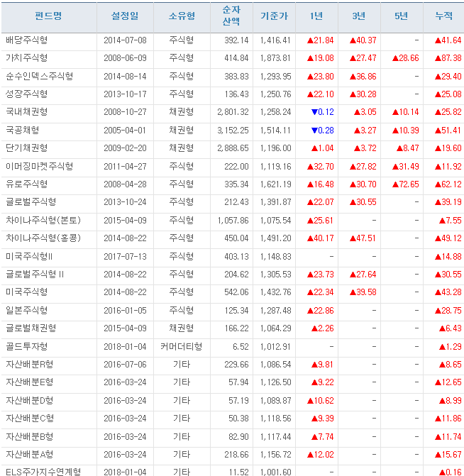464x476 pixels.
Task: Select the 글로벌채권형 fund name
Action: (31, 328)
